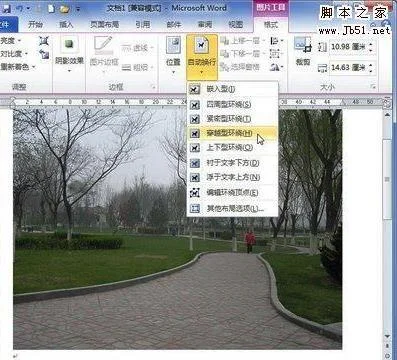Click the Reset Picture icon below compress

[x=44, y=54]
